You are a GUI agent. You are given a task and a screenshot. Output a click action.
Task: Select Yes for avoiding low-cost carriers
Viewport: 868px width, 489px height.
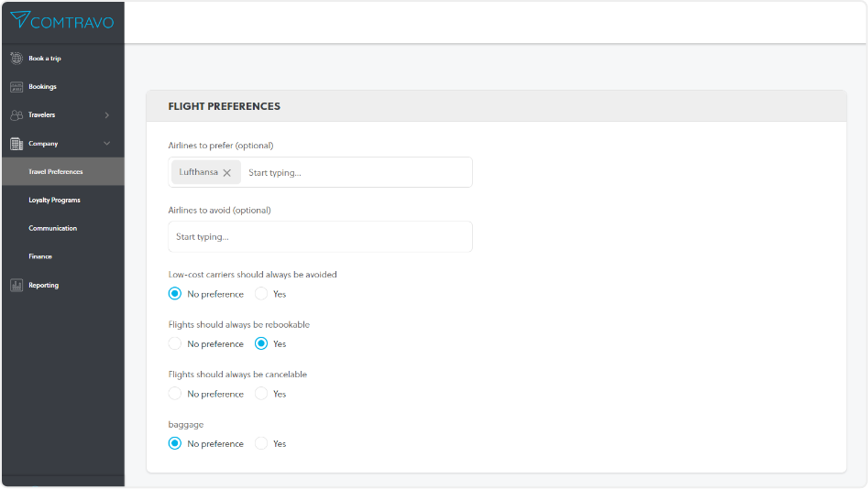pos(261,294)
